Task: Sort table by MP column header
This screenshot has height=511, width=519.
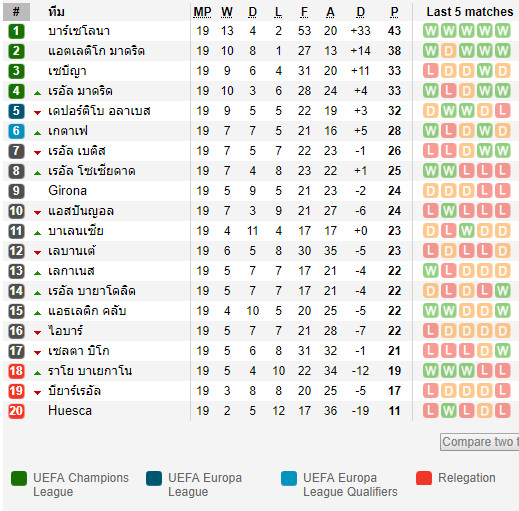Action: coord(202,12)
